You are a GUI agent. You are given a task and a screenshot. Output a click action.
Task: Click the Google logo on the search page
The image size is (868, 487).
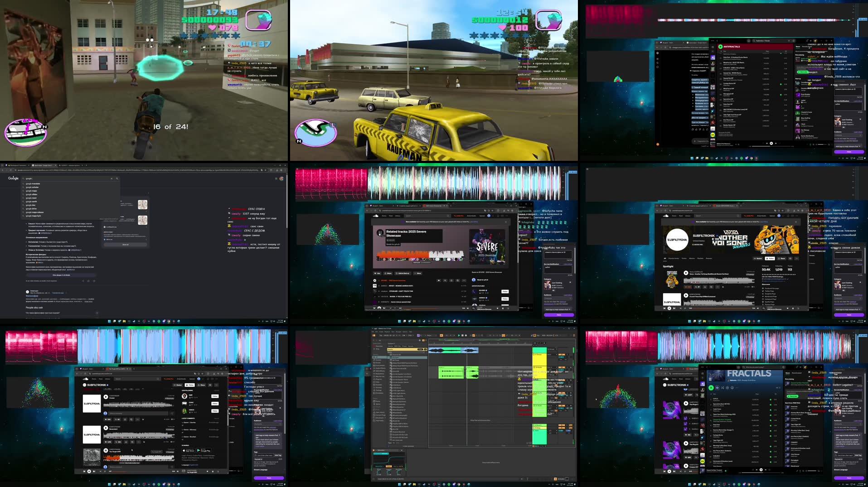[x=13, y=178]
